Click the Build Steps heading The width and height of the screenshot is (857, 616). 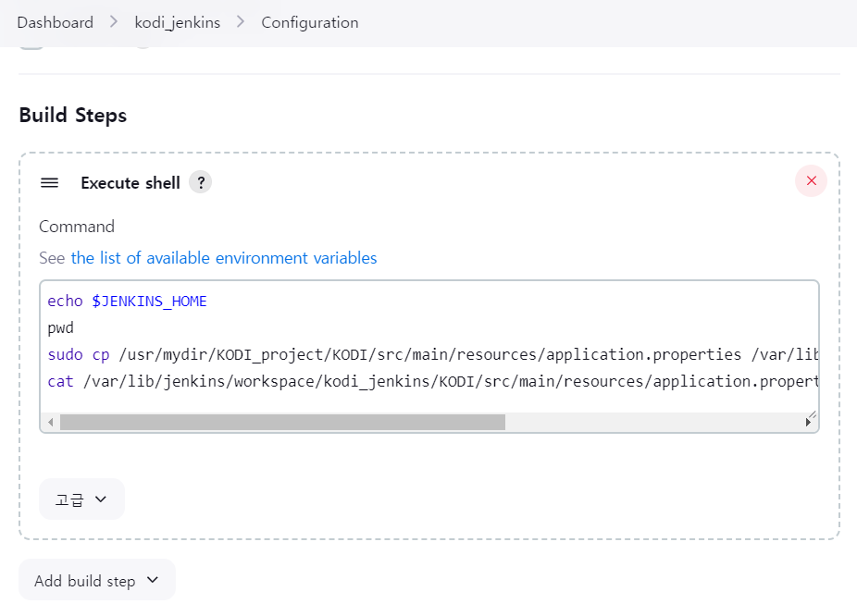click(x=73, y=116)
